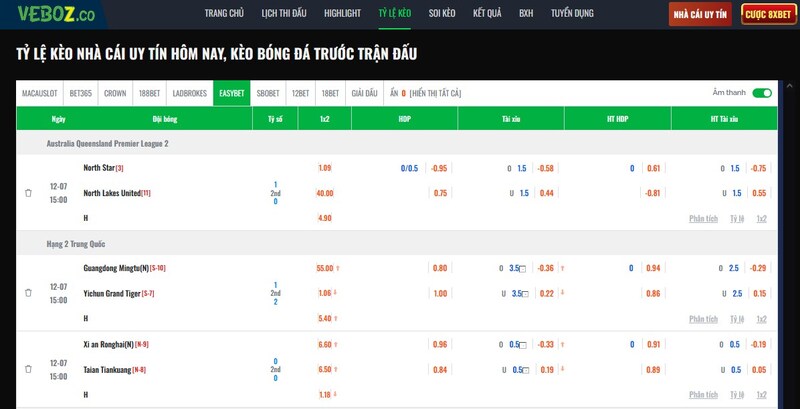Open the Giải đấu filter tab
Image resolution: width=800 pixels, height=409 pixels.
coord(364,93)
